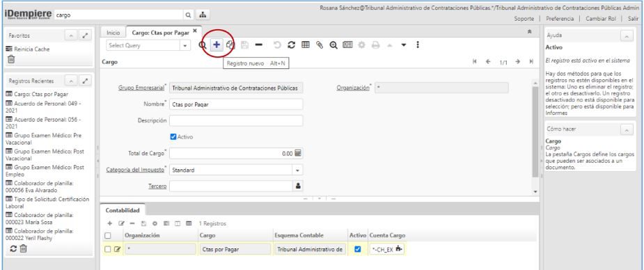The height and width of the screenshot is (270, 644).
Task: Collapse the Cómo hacer panel
Action: pos(627,129)
